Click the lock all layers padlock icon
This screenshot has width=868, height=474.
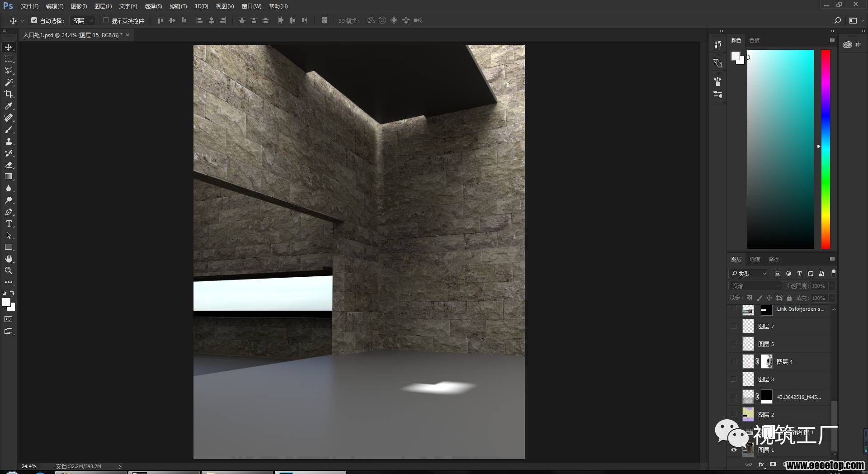(789, 298)
